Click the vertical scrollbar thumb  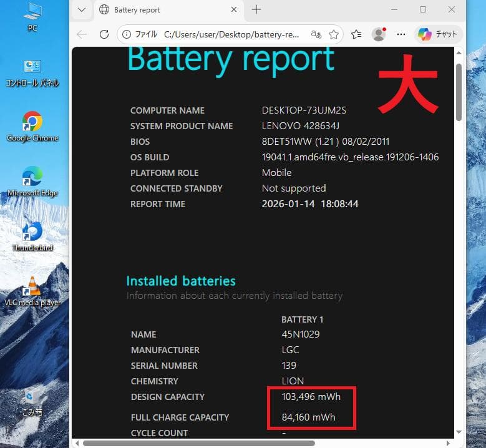pyautogui.click(x=459, y=92)
